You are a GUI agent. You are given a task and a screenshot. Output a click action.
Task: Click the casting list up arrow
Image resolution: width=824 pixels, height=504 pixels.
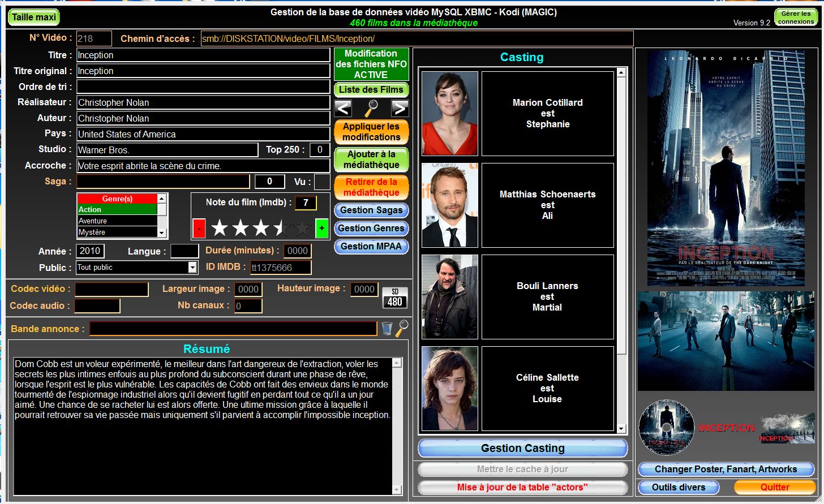tap(621, 72)
